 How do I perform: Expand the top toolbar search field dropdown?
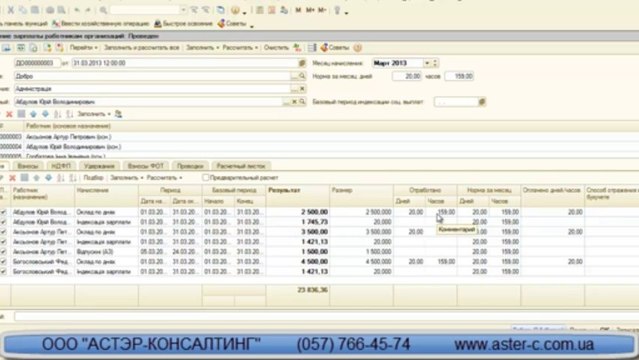pyautogui.click(x=183, y=10)
